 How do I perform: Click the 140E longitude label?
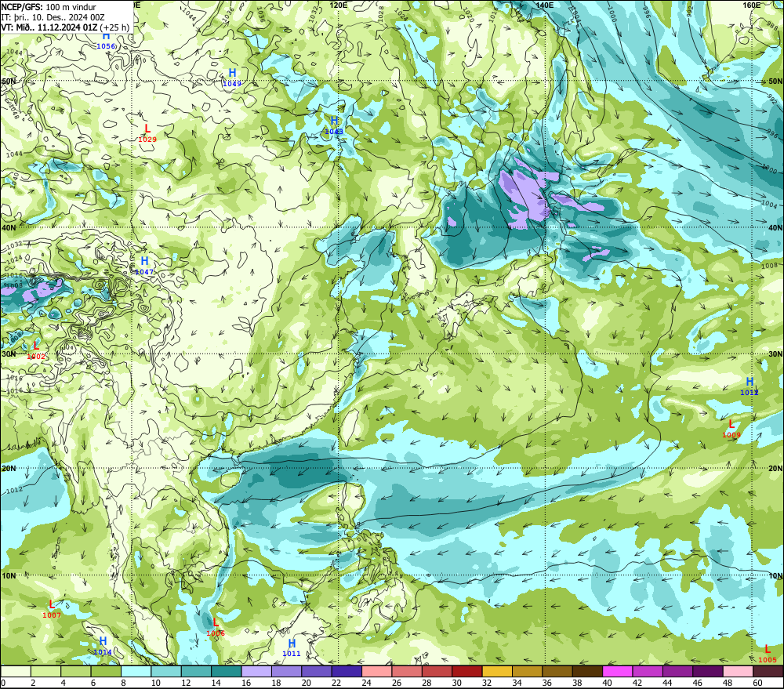[545, 5]
